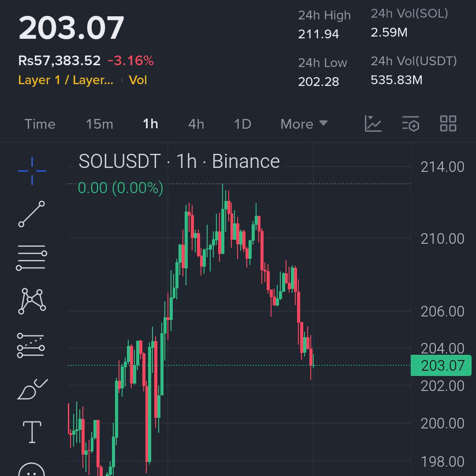Viewport: 476px width, 476px height.
Task: Select the trend line drawing tool
Action: pyautogui.click(x=32, y=214)
